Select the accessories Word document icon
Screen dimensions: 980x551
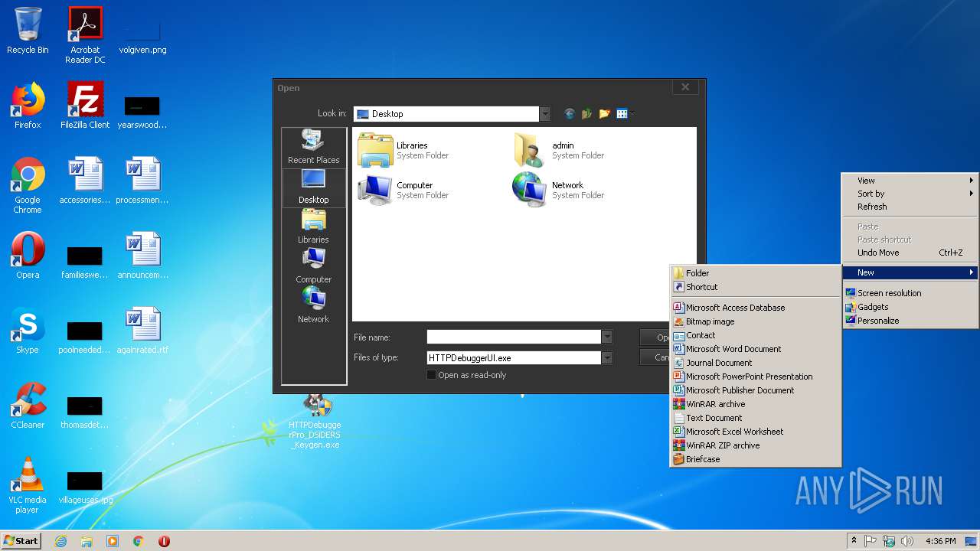coord(85,181)
